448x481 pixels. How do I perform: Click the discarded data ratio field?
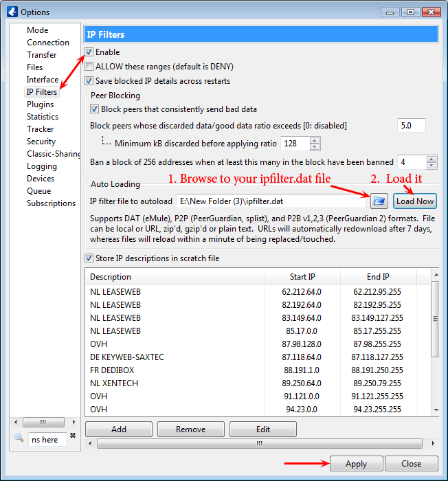pos(411,126)
